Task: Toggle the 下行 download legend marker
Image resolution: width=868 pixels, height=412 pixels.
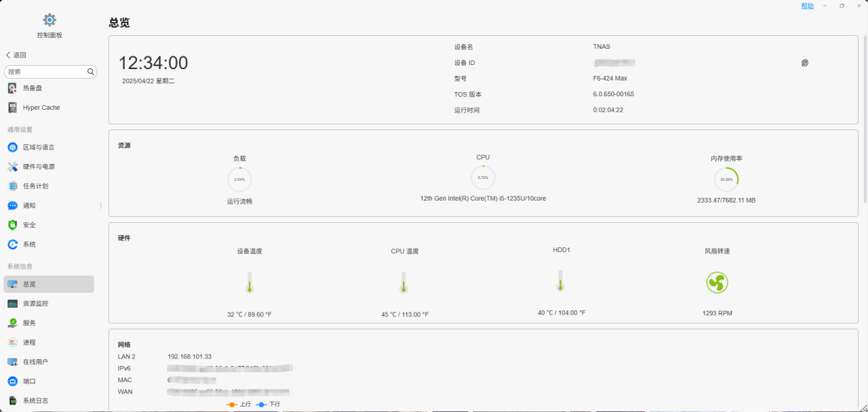Action: click(x=262, y=405)
